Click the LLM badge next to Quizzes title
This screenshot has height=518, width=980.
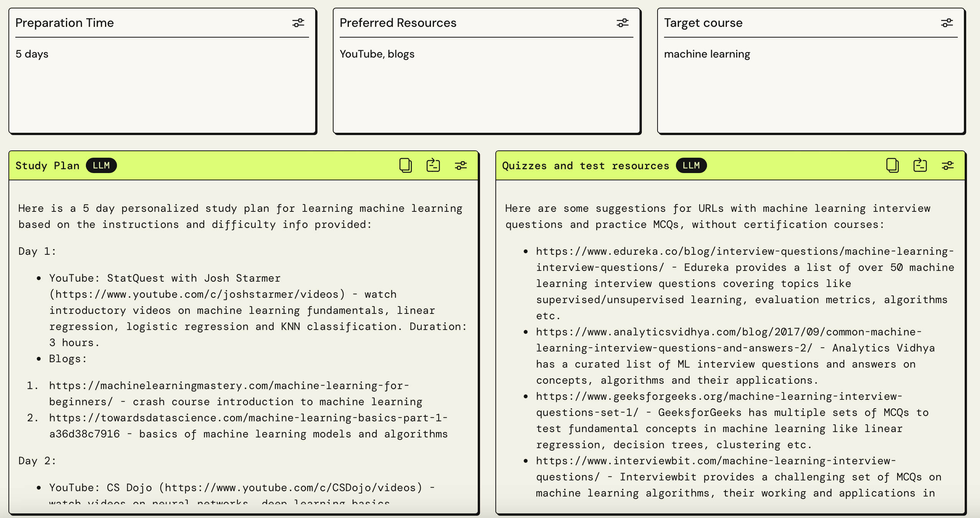[x=691, y=165]
